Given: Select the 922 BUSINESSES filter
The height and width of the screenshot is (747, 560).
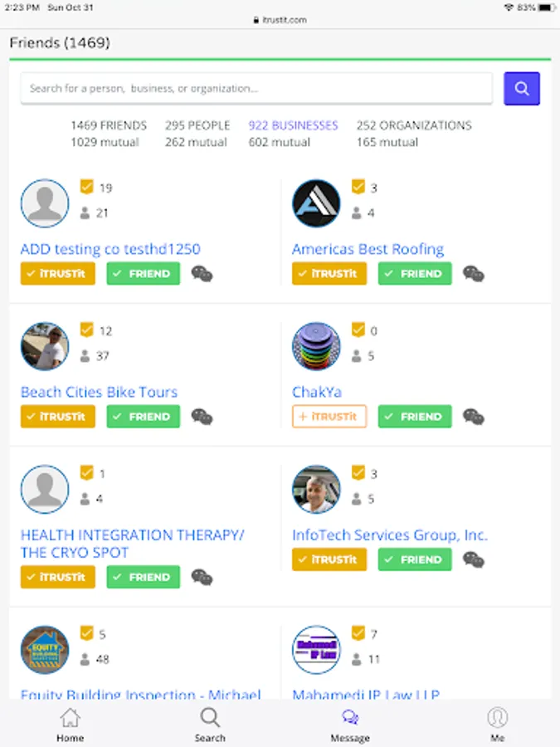Looking at the screenshot, I should [x=293, y=126].
